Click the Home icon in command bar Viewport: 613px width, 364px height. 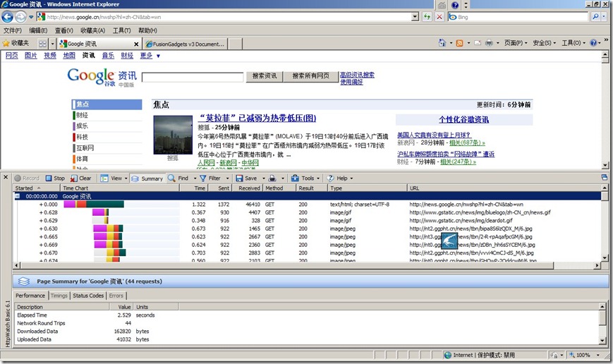(442, 42)
